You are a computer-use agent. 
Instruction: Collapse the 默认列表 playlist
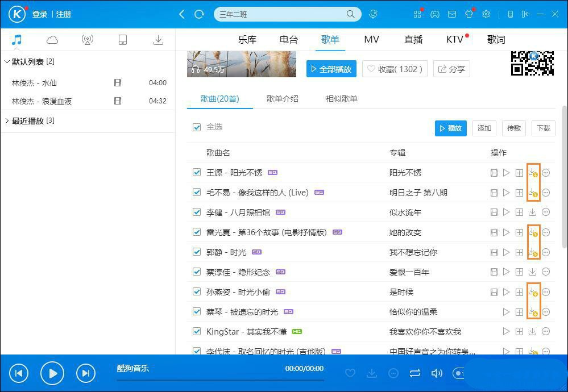point(7,61)
